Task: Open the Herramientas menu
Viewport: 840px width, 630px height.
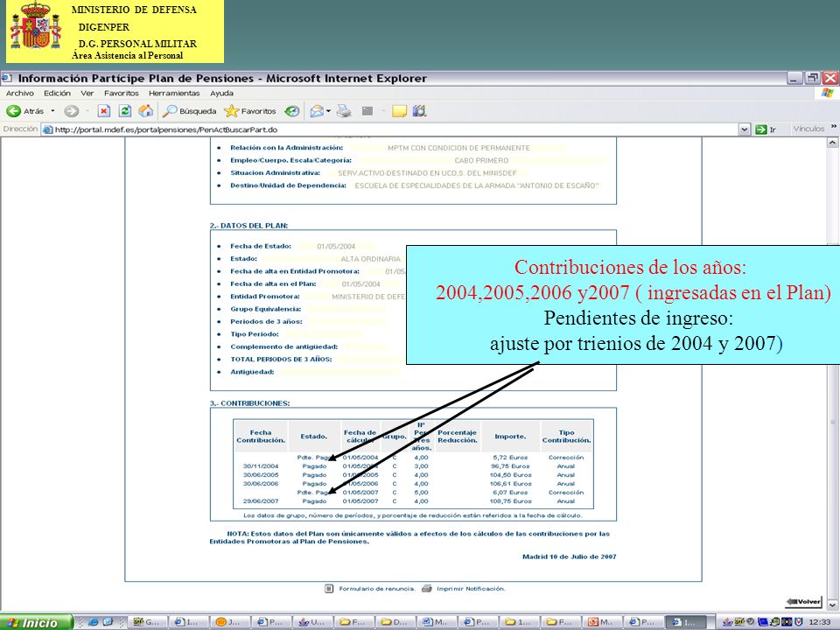Action: 174,94
